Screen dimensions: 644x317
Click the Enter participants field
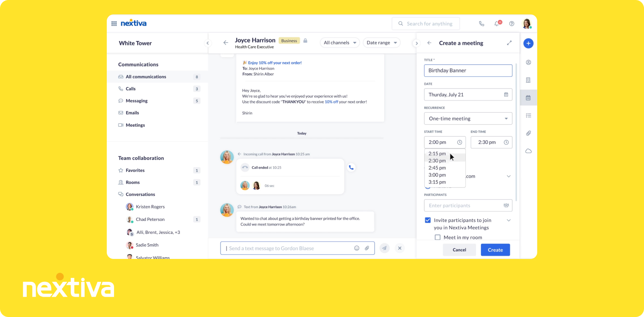[468, 206]
